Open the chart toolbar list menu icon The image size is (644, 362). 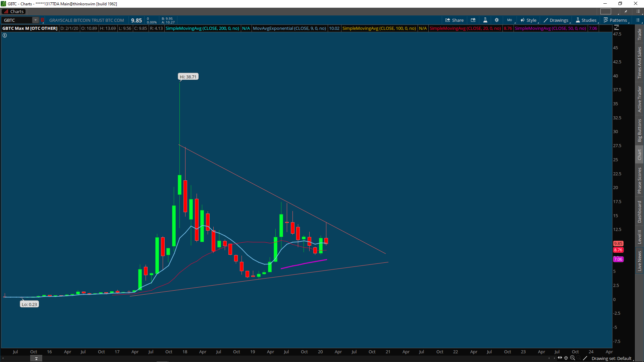coord(638,20)
